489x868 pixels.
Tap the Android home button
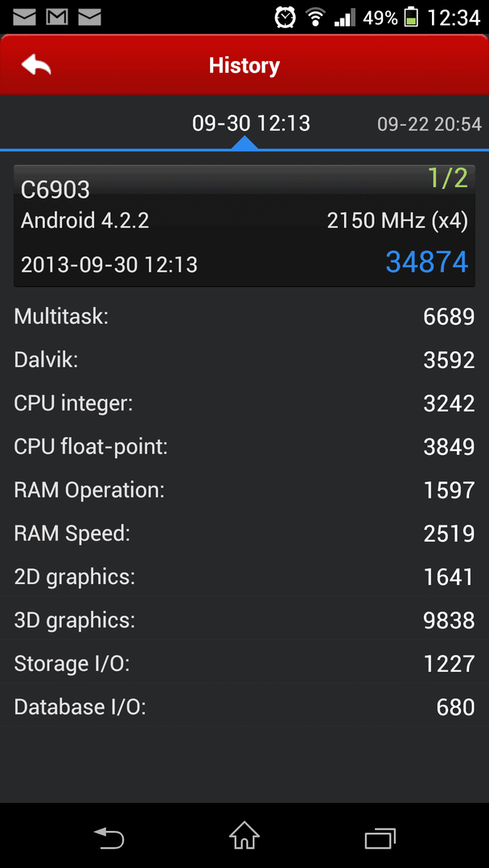click(x=244, y=835)
